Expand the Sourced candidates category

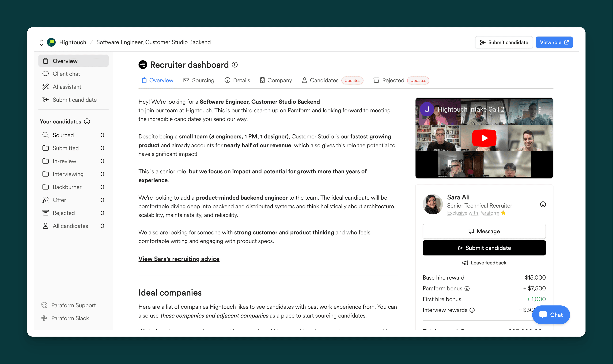coord(63,135)
